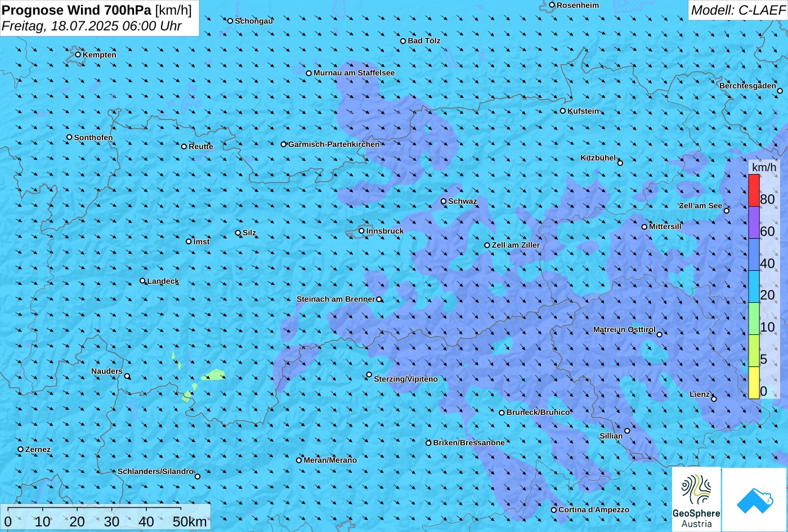Click the GeoSphere Austria logo
Viewport: 788px width, 532px height.
pos(696,499)
